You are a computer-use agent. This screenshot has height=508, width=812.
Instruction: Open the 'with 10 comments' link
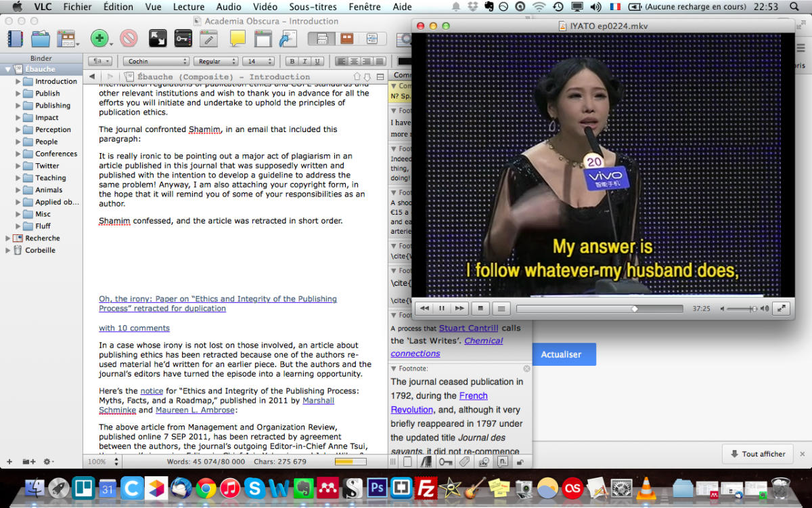pyautogui.click(x=134, y=328)
